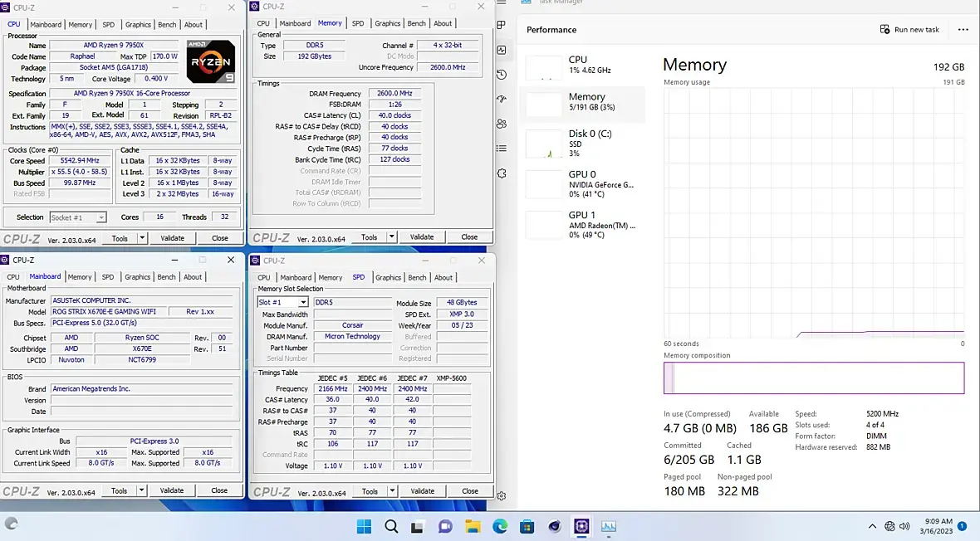This screenshot has width=980, height=541.
Task: Open Processes page in Task Manager sidebar
Action: [502, 25]
